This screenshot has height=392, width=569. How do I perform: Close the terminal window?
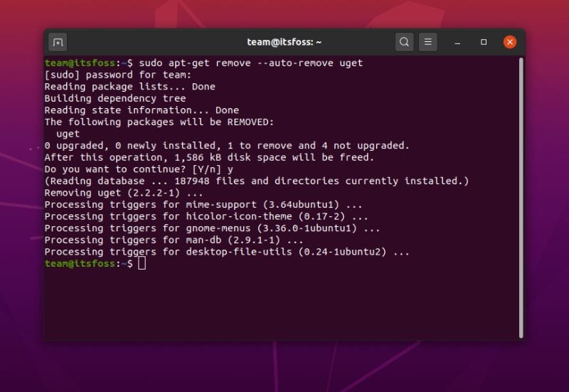509,42
